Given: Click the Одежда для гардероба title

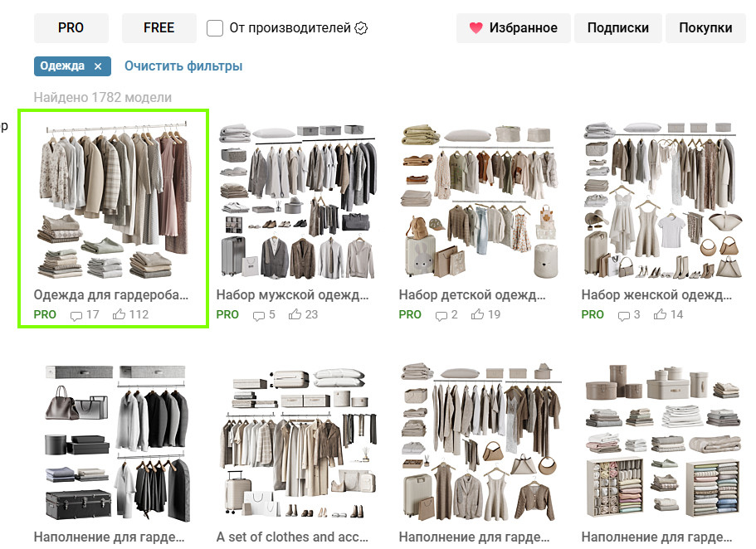Looking at the screenshot, I should coord(111,294).
